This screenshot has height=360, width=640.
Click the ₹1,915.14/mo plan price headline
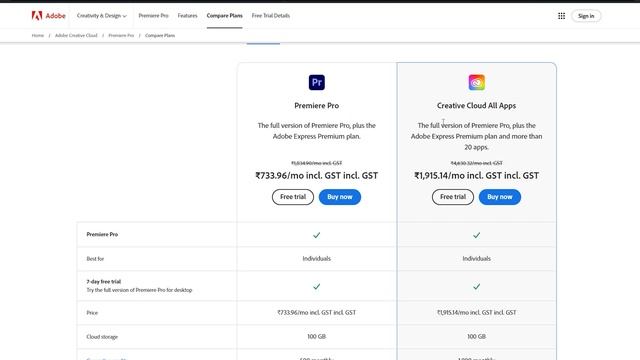pyautogui.click(x=476, y=176)
